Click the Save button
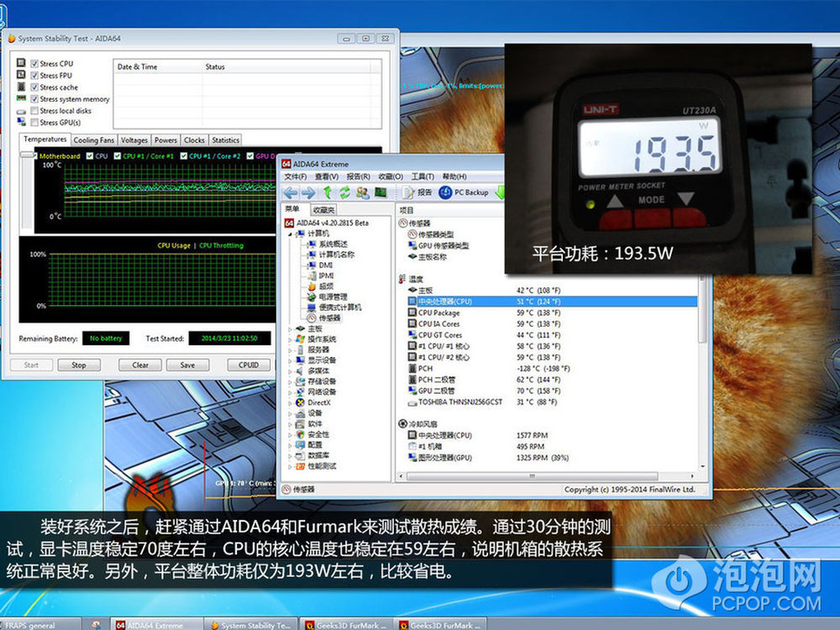 click(x=187, y=365)
